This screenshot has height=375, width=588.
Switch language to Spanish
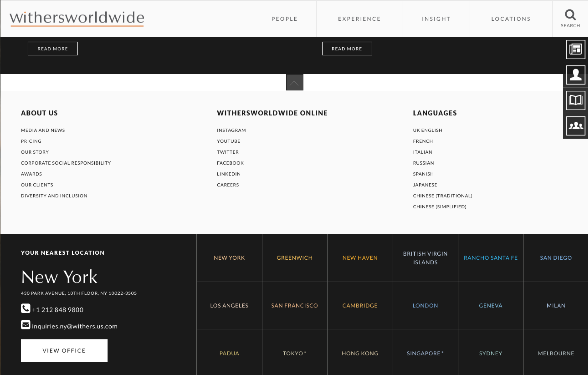[423, 174]
